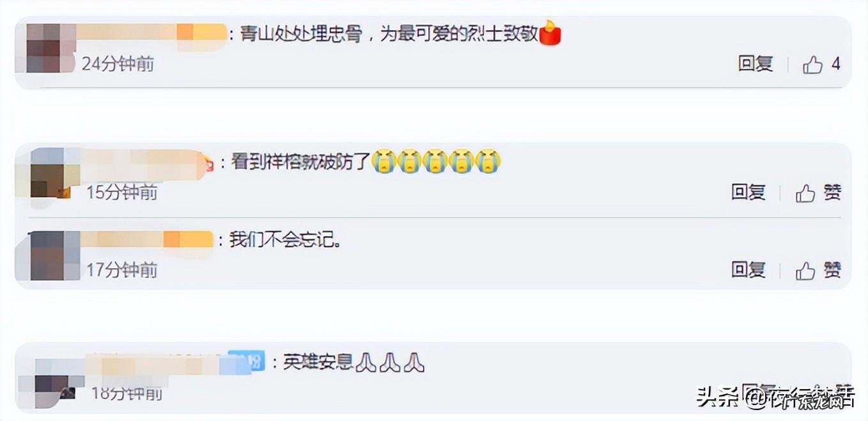
Task: Click the first praying hands emoji after 英雄安息
Action: pos(366,363)
